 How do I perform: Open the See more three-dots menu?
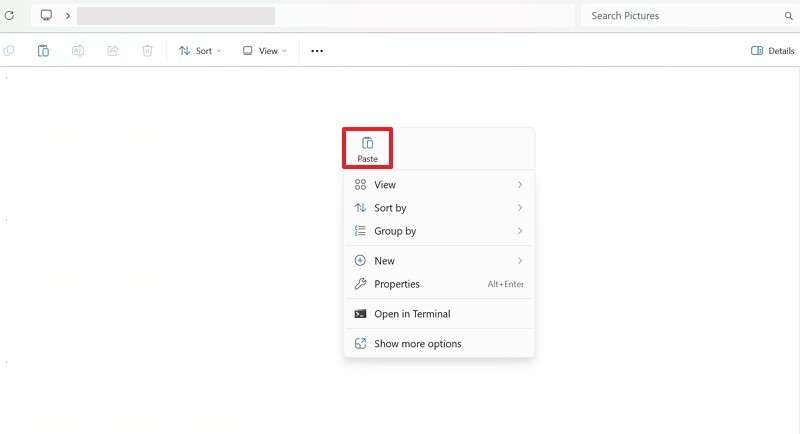click(x=317, y=51)
